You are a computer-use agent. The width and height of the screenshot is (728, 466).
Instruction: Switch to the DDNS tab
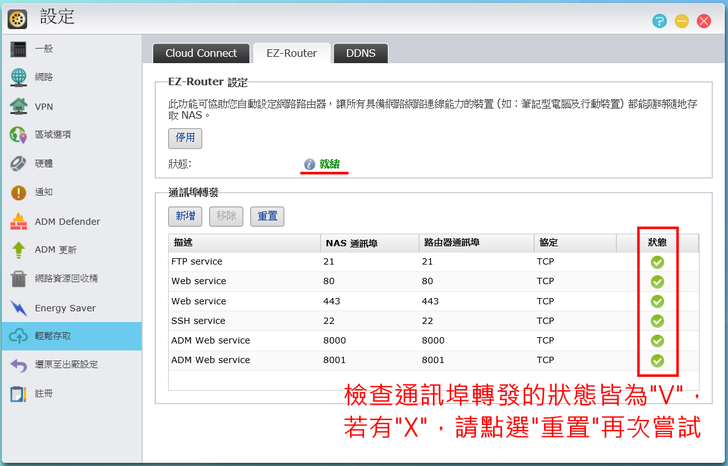coord(360,53)
